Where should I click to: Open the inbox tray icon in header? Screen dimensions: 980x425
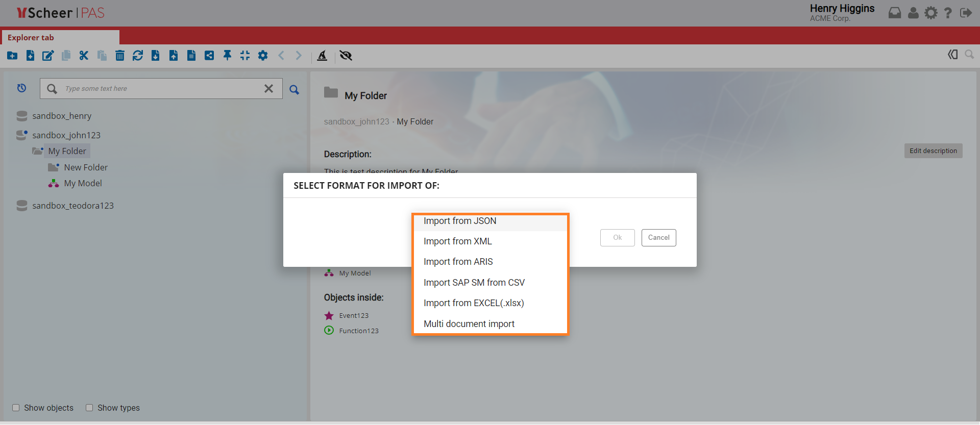(895, 13)
